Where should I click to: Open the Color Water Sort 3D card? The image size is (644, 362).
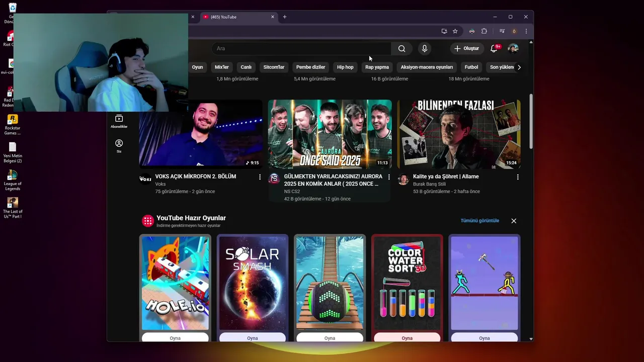[407, 283]
